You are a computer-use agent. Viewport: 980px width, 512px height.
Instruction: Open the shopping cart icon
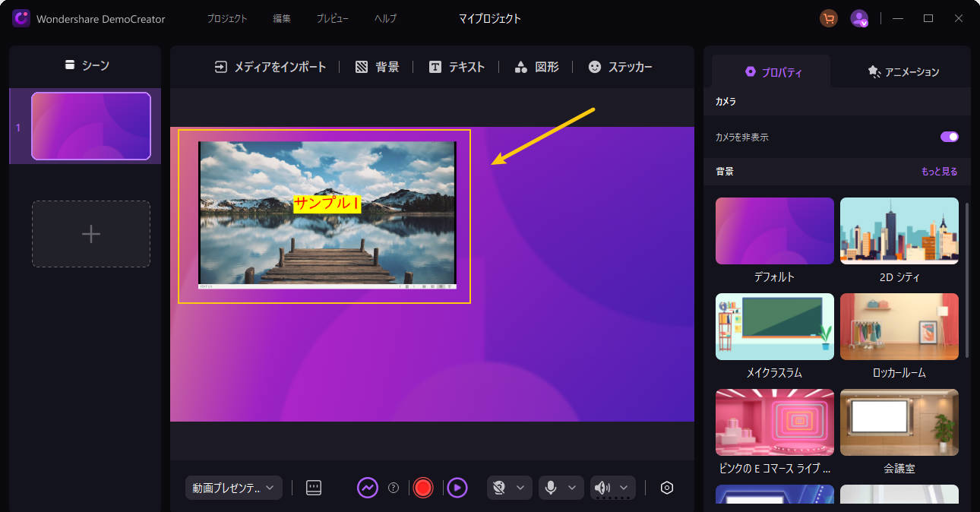(x=829, y=18)
